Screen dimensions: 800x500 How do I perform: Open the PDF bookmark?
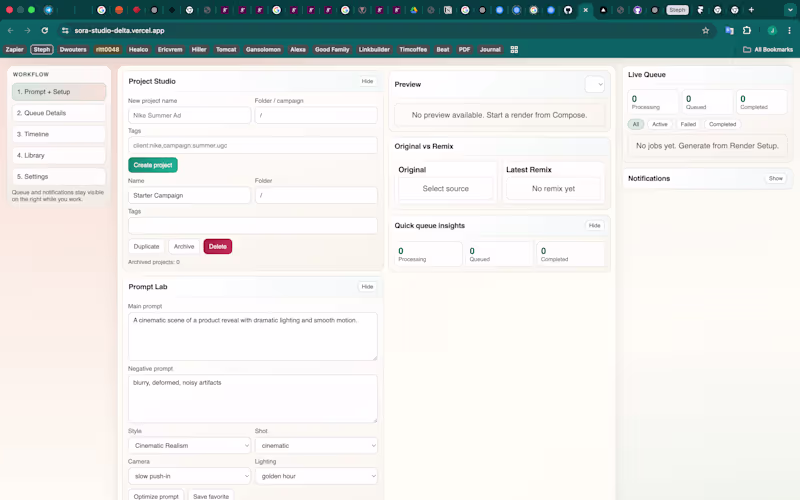(x=464, y=49)
